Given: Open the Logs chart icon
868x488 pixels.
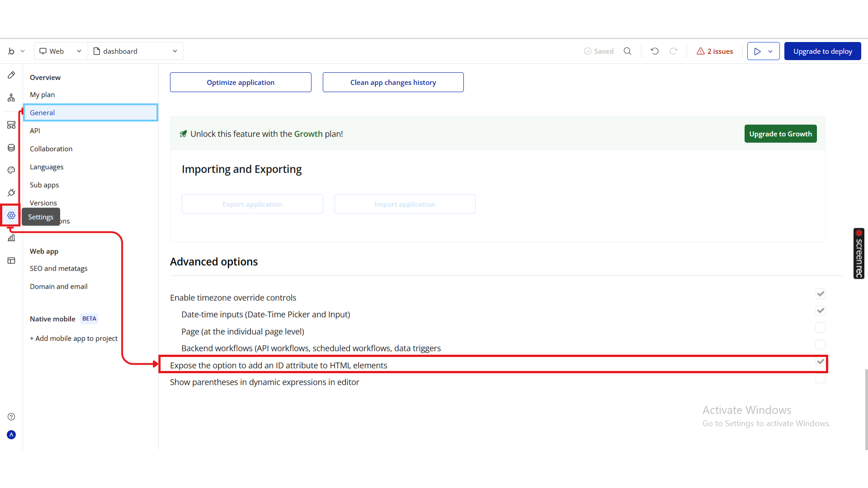Looking at the screenshot, I should (11, 238).
